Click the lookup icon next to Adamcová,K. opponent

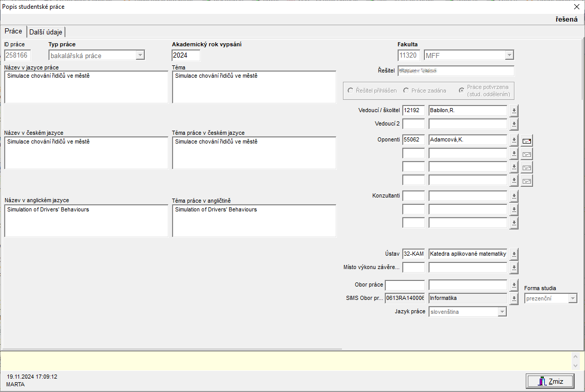coord(514,140)
